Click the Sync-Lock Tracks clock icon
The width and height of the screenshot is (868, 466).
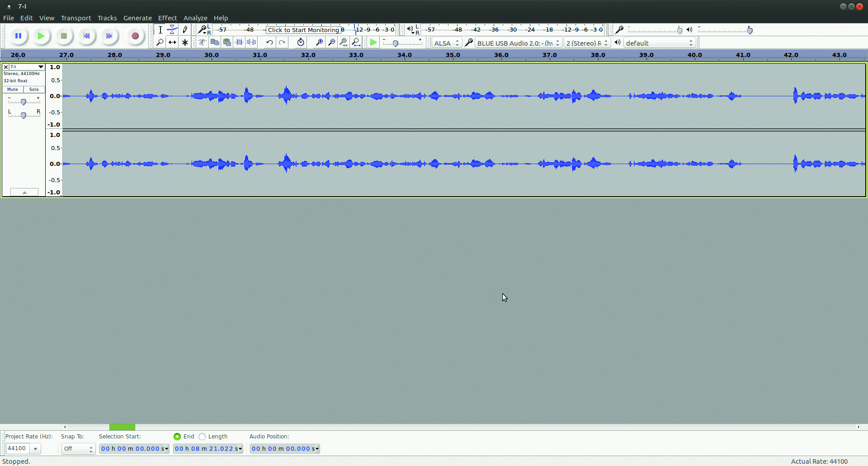tap(301, 42)
